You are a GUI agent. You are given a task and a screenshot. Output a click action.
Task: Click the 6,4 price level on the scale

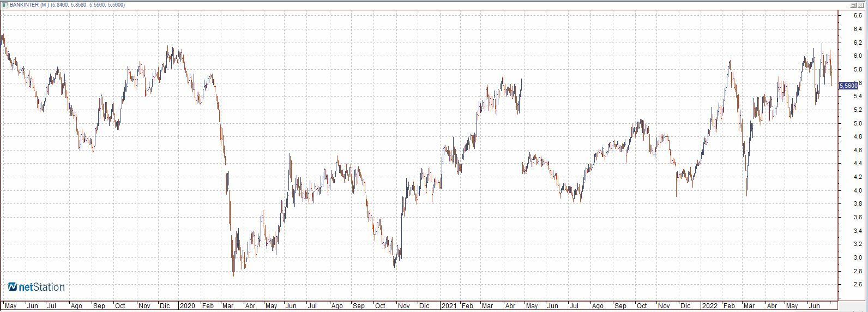click(x=858, y=29)
